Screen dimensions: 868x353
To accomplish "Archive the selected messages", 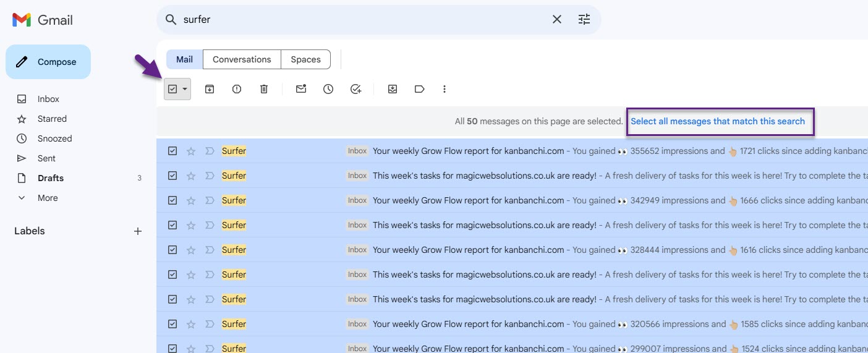I will (210, 89).
